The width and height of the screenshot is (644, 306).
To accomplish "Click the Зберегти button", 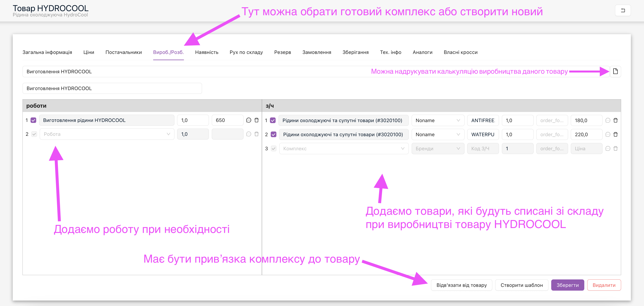I will [x=567, y=285].
